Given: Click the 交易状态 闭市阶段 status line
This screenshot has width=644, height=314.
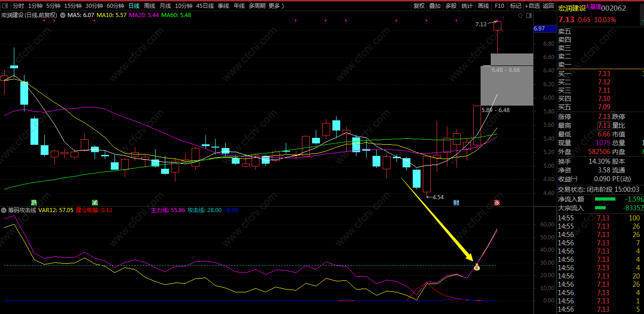Looking at the screenshot, I should click(x=599, y=190).
